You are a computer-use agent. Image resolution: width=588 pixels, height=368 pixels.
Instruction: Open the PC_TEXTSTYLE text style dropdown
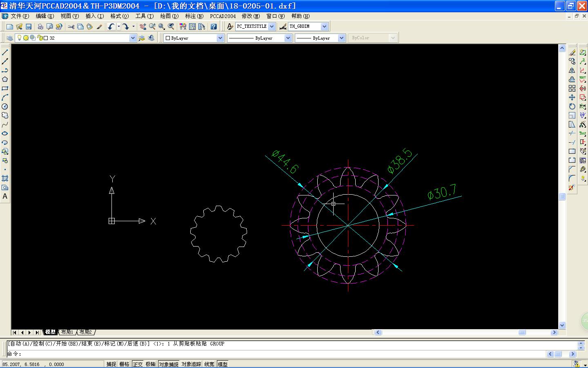coord(272,27)
